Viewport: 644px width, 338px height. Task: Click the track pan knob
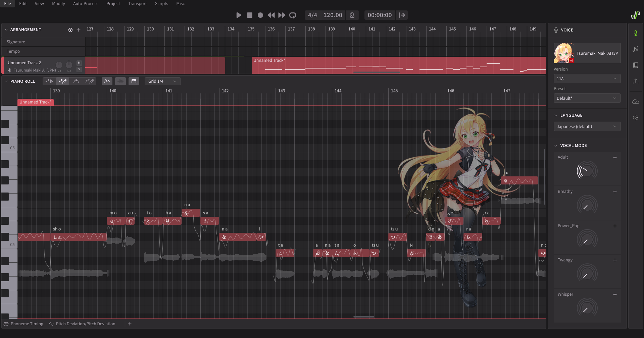pyautogui.click(x=69, y=64)
